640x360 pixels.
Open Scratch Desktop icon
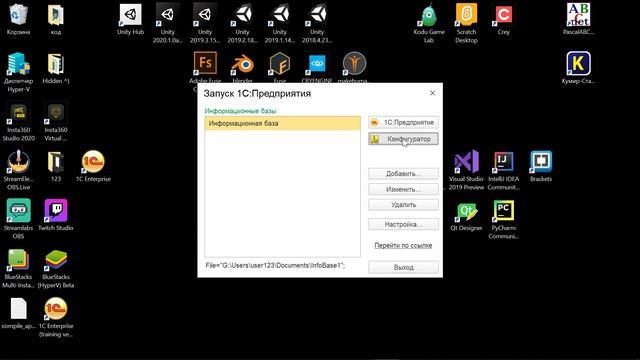point(467,24)
